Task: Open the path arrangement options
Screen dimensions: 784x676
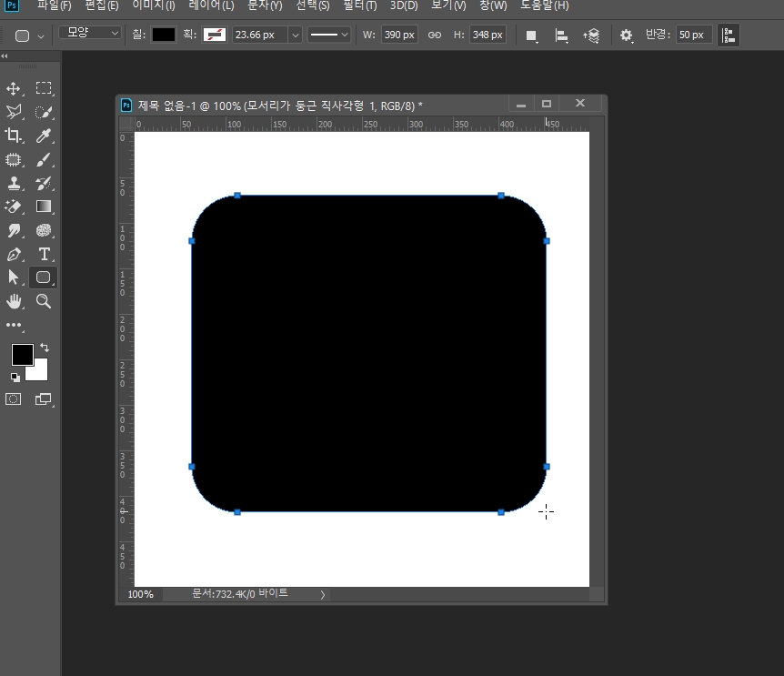Action: 591,35
